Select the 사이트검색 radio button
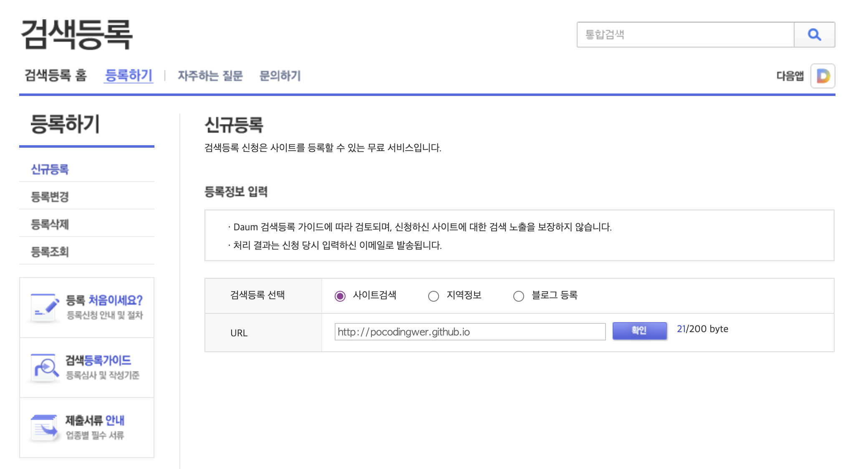 340,296
